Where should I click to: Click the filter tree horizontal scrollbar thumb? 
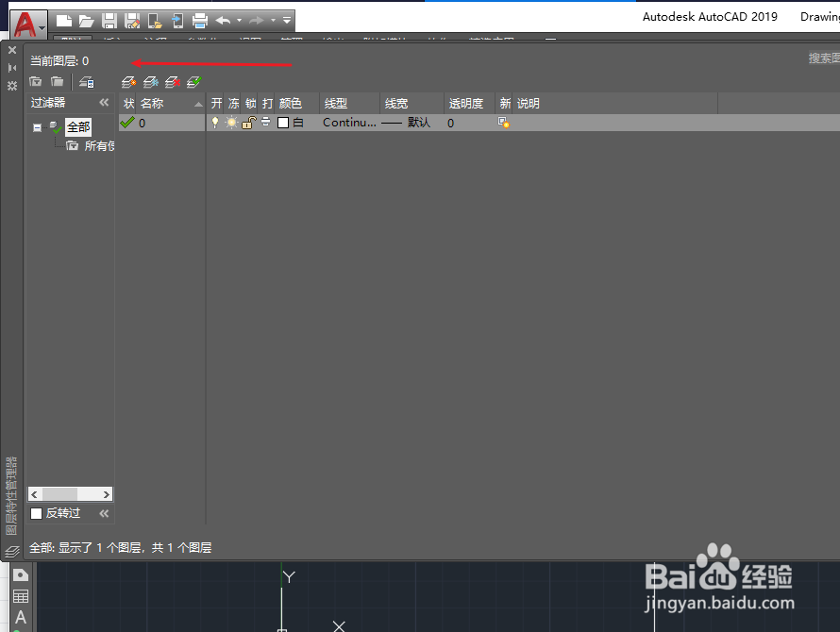60,494
